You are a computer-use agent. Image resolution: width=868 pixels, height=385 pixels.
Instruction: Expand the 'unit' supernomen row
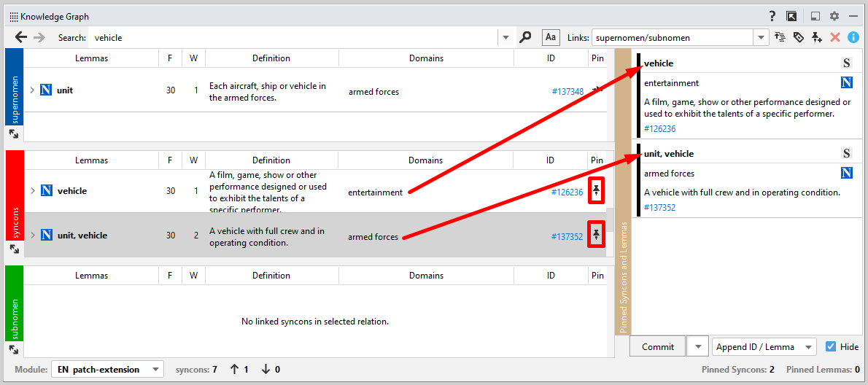pyautogui.click(x=32, y=90)
